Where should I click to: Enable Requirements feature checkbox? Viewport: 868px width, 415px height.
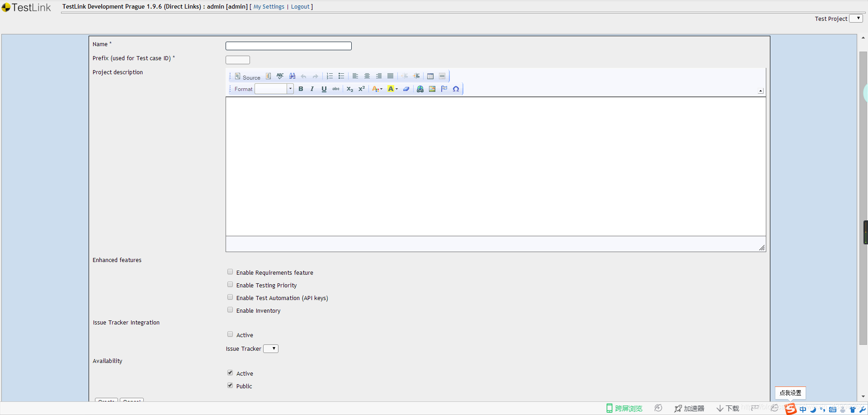230,272
